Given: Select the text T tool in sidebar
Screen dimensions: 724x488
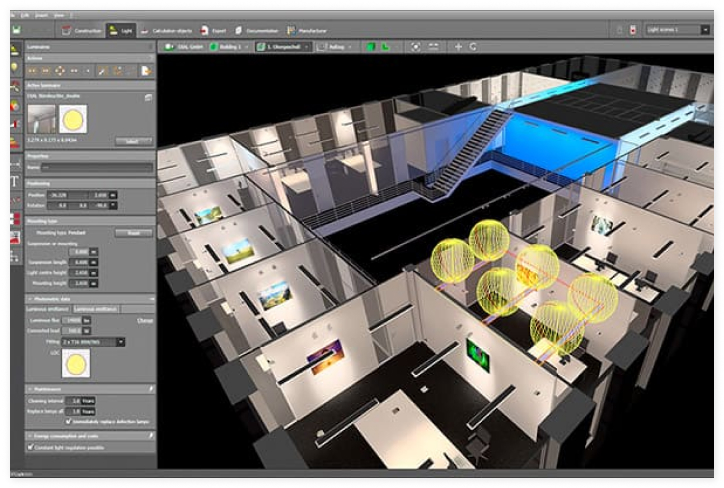Looking at the screenshot, I should tap(14, 182).
